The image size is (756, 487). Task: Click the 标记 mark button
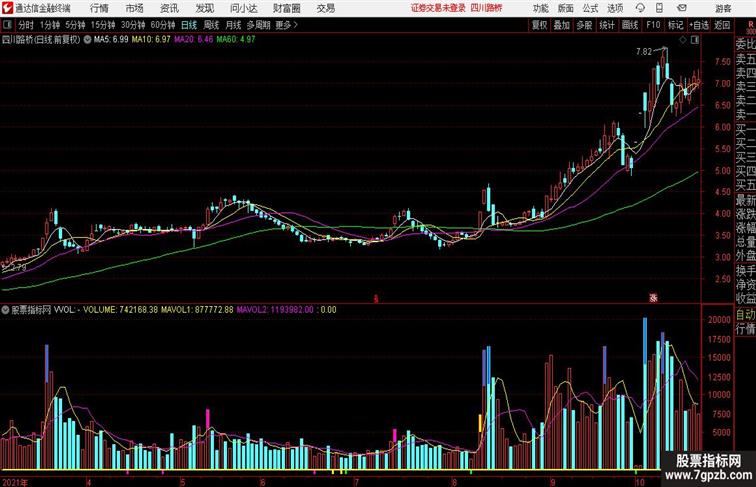pyautogui.click(x=675, y=25)
